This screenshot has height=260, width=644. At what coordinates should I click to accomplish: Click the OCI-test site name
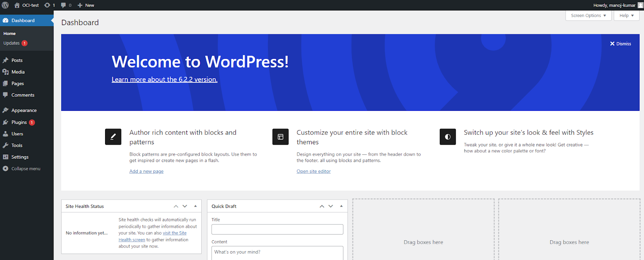[x=31, y=5]
